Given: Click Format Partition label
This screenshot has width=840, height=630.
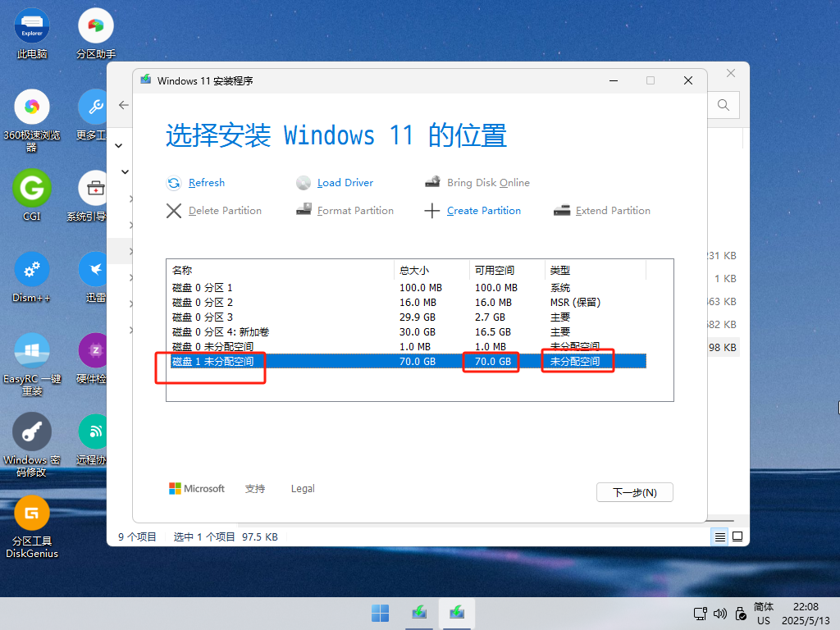Looking at the screenshot, I should coord(355,211).
